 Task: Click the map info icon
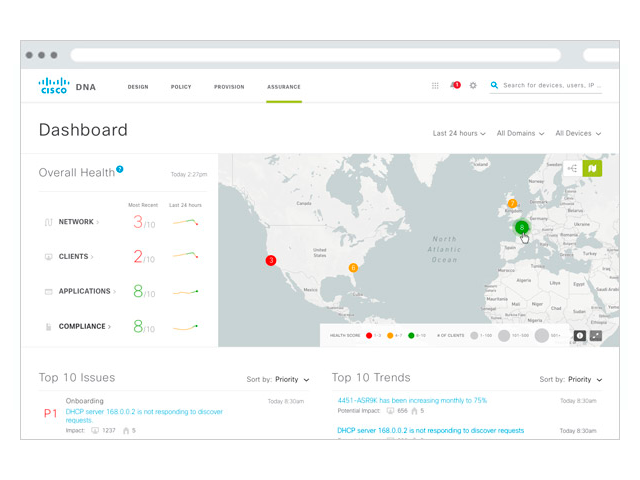[x=578, y=335]
